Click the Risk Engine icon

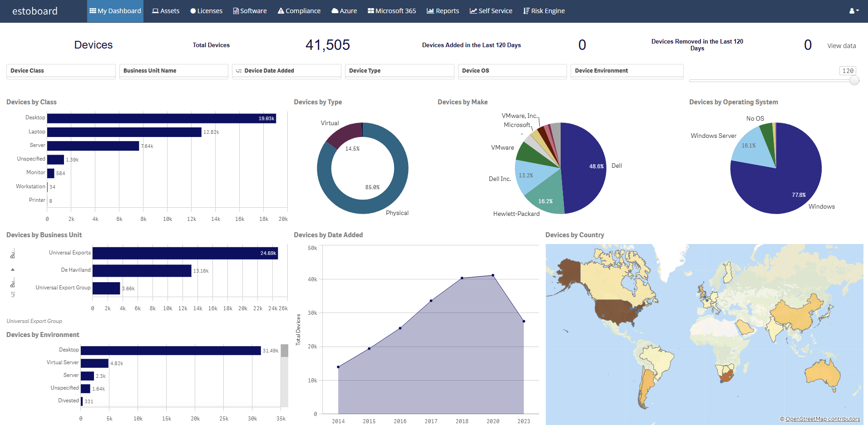[x=526, y=11]
